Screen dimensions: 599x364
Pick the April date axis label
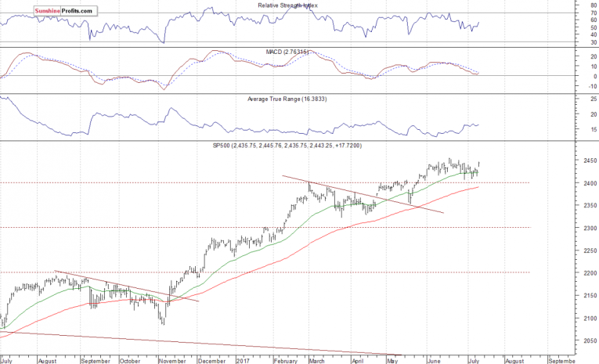coord(358,360)
